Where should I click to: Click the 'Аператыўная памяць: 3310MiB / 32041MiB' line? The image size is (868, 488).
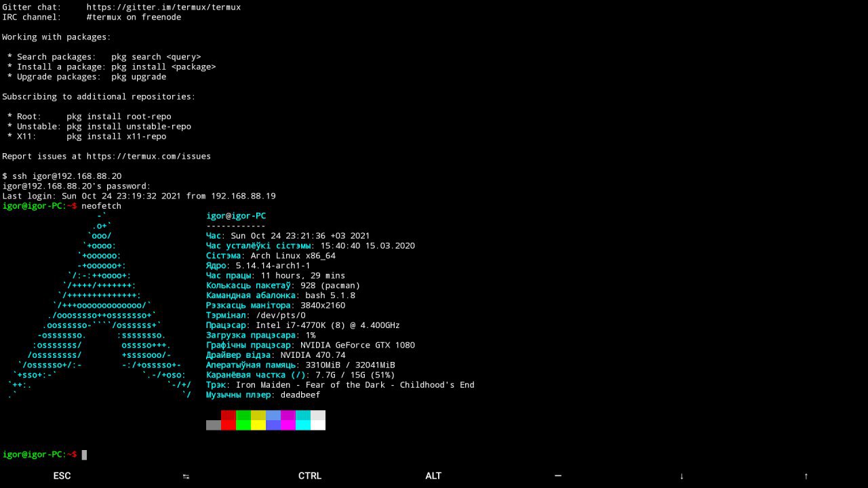coord(300,365)
